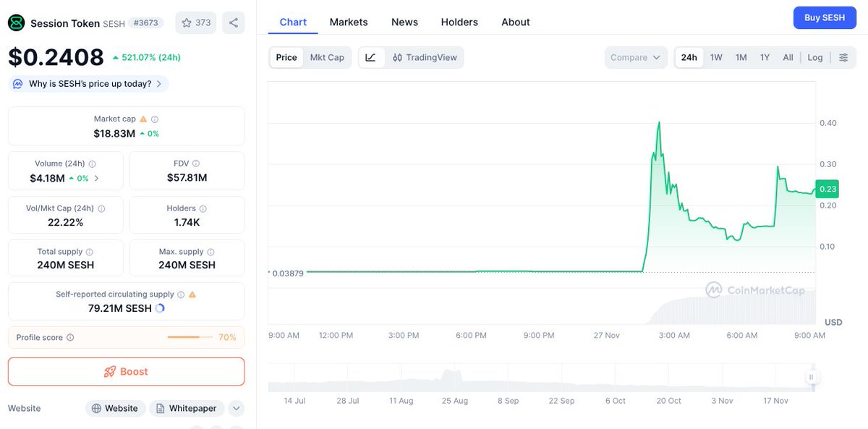Open the Holders tab
The image size is (868, 429).
point(459,22)
